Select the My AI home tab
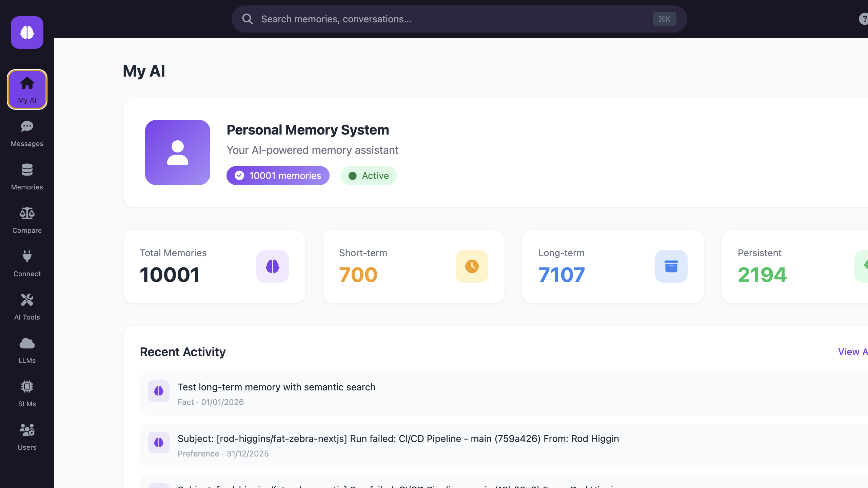 [x=27, y=89]
